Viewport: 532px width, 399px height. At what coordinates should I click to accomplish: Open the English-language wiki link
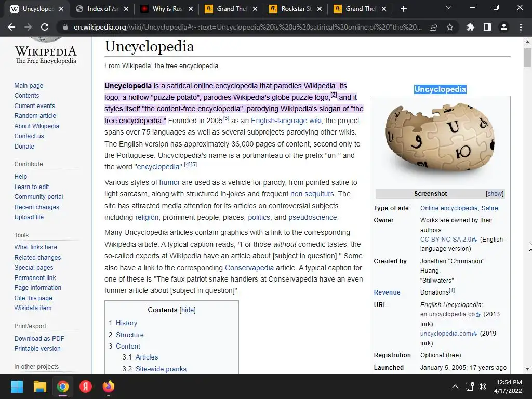[286, 121]
